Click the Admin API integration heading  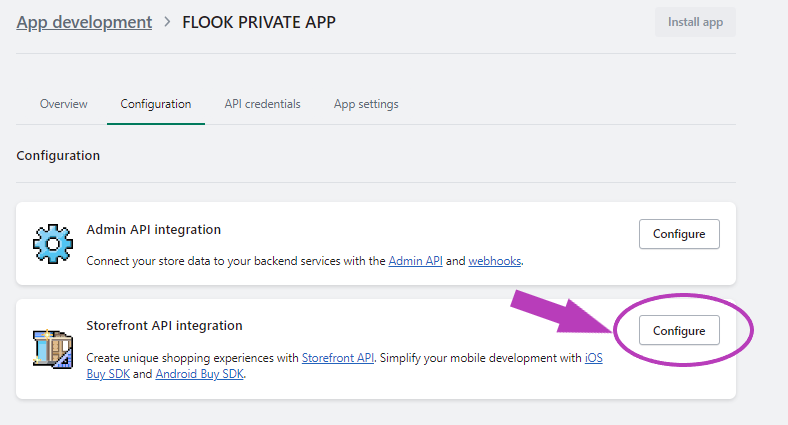154,230
